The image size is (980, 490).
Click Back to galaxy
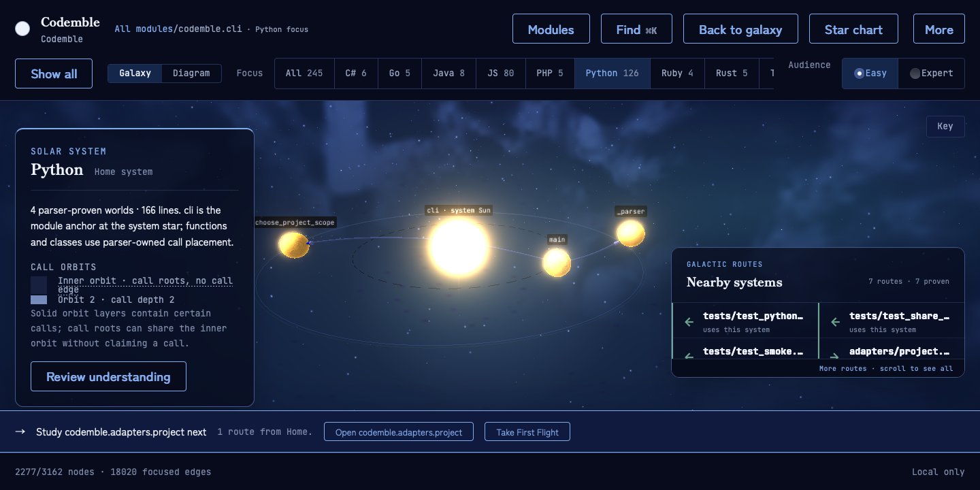740,29
